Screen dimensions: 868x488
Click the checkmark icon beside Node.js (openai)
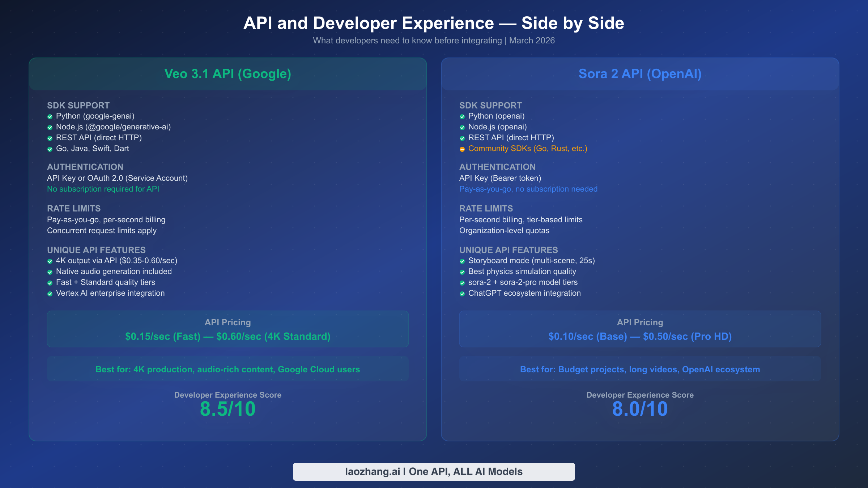462,127
